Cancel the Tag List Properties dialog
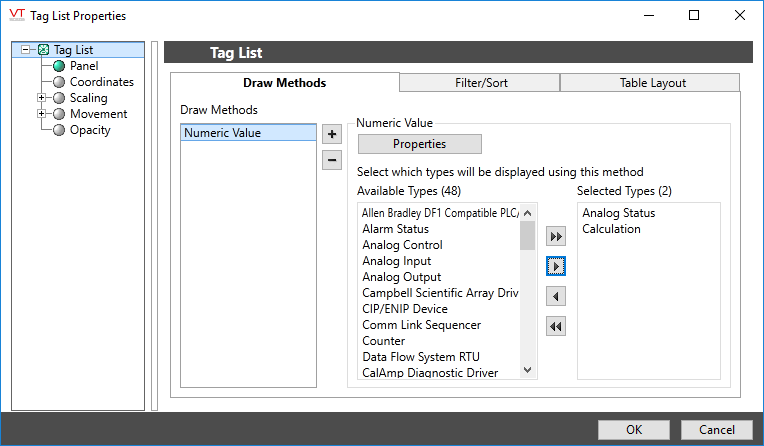This screenshot has width=764, height=446. tap(716, 429)
